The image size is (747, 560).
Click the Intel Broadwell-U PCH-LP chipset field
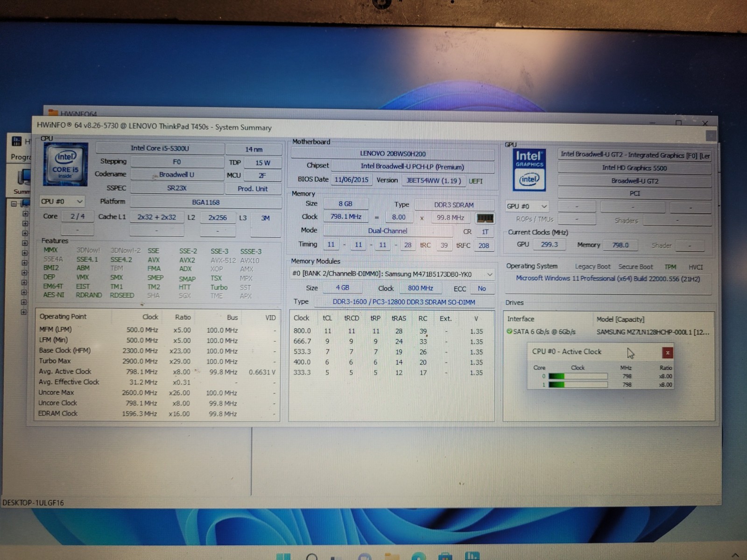412,167
